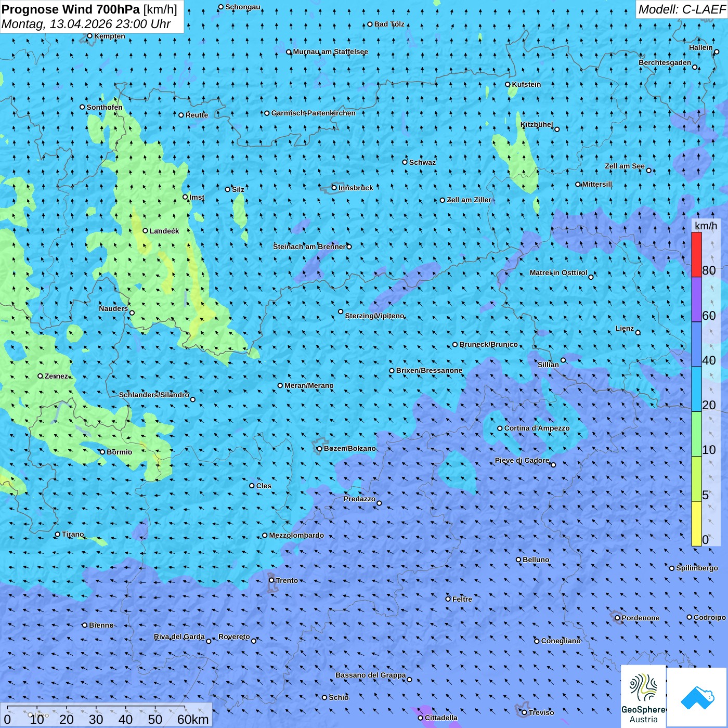The image size is (728, 728).
Task: Click the Schwaz label
Action: (x=422, y=162)
